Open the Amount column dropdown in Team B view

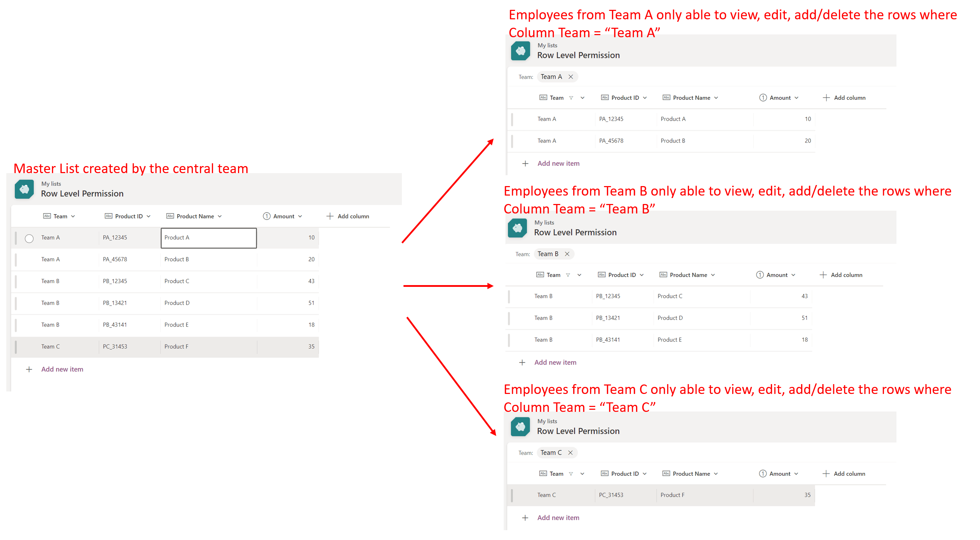click(x=793, y=275)
